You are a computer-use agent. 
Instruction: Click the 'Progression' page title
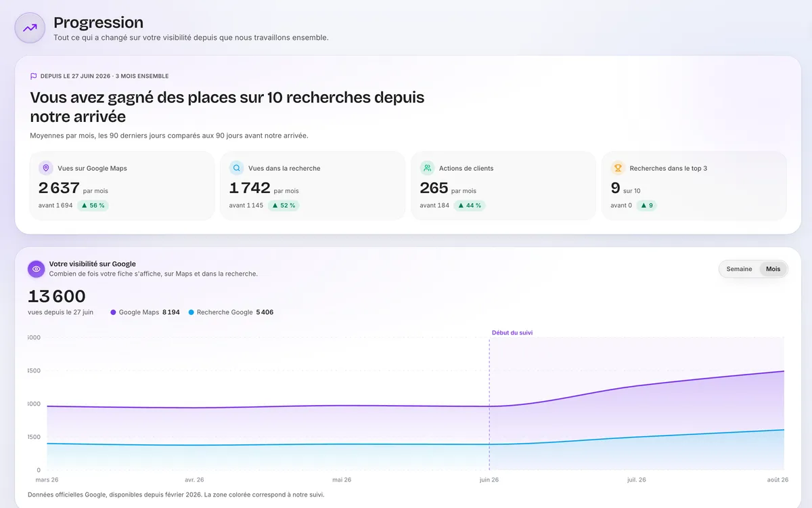click(98, 23)
